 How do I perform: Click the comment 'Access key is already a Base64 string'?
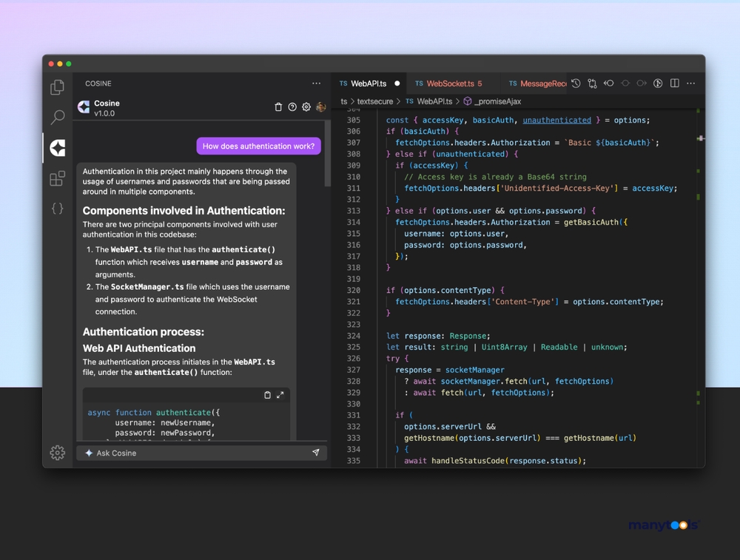click(x=495, y=177)
